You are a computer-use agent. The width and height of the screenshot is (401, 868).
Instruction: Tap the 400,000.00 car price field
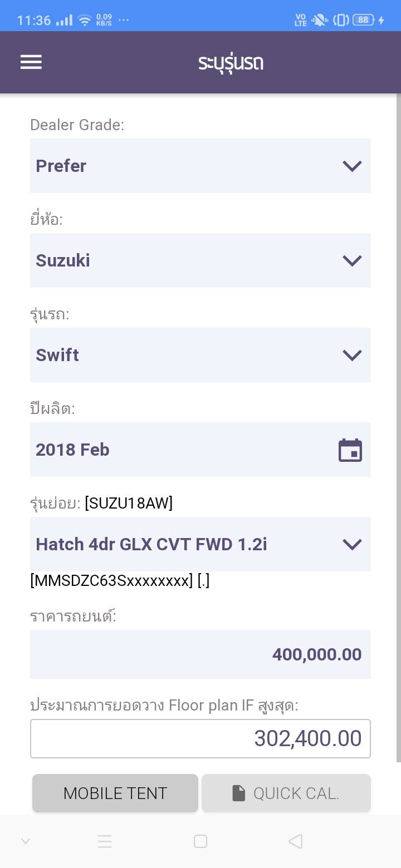point(200,654)
